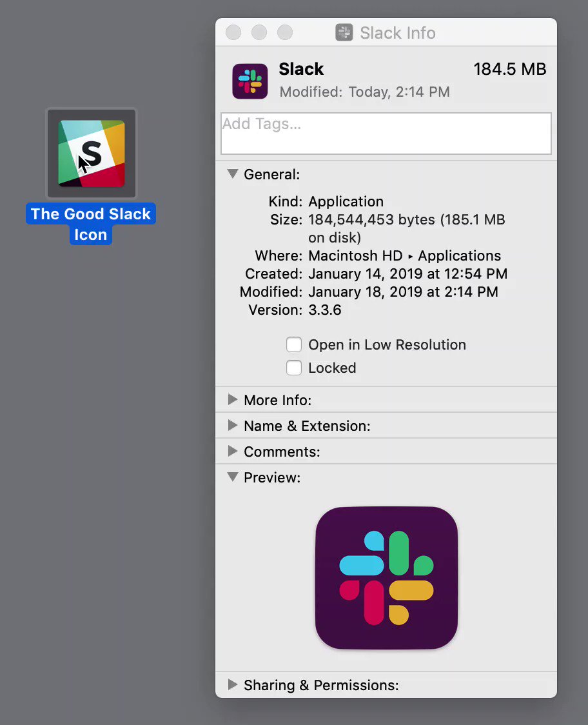This screenshot has height=725, width=588.
Task: Click Modified date 'January 18, 2019 at 2:14 PM'
Action: coord(403,292)
